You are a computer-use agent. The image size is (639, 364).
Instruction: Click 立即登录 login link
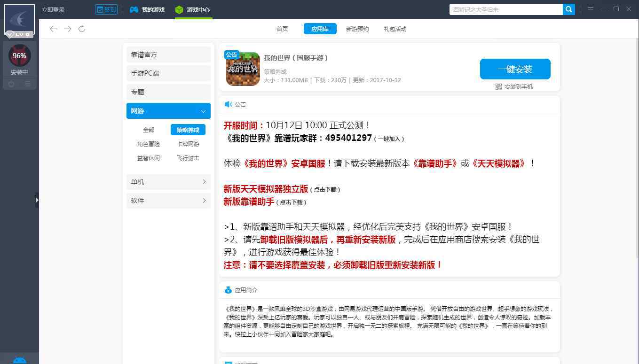(53, 10)
